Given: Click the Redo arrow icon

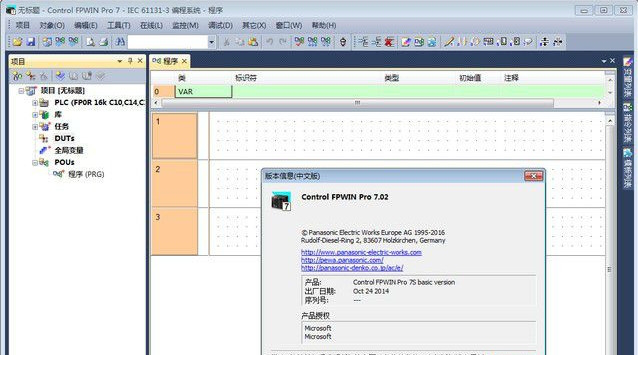Looking at the screenshot, I should coord(283,41).
